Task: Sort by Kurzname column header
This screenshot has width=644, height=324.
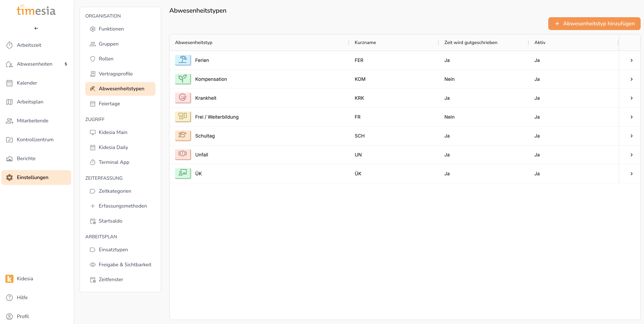Action: coord(365,43)
